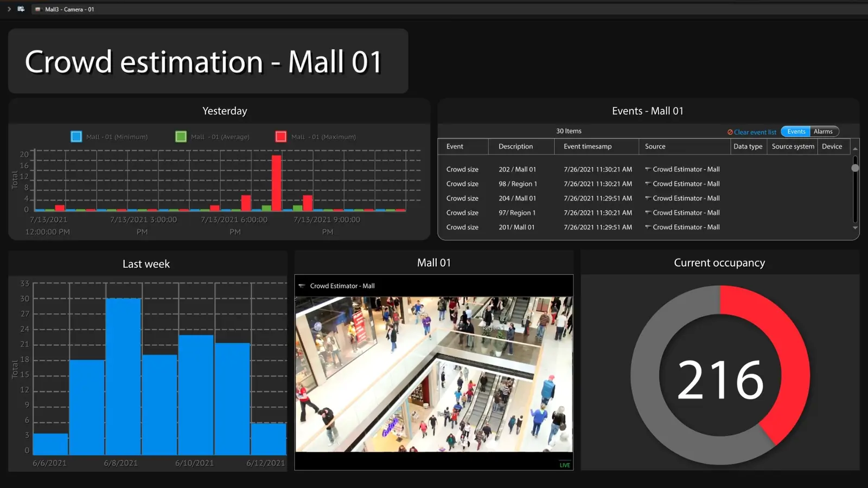This screenshot has width=868, height=488.
Task: Click the red clear icon beside Clear event list
Action: tap(730, 132)
